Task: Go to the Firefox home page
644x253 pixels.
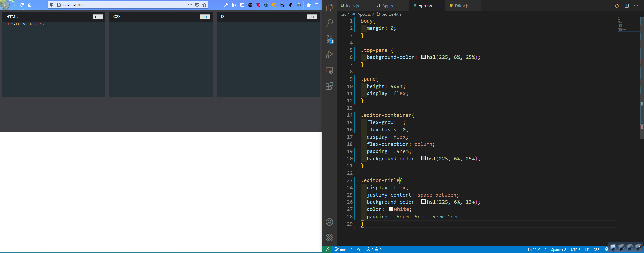Action: coord(30,5)
